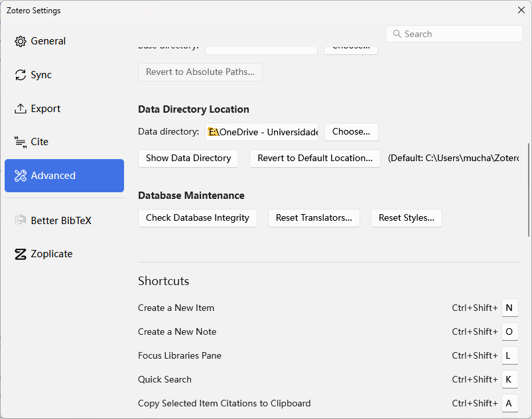The height and width of the screenshot is (419, 532).
Task: Click the General gear icon
Action: 21,41
